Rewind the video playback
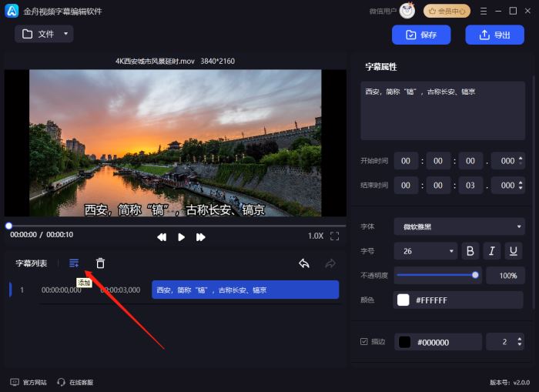539x392 pixels. tap(162, 237)
